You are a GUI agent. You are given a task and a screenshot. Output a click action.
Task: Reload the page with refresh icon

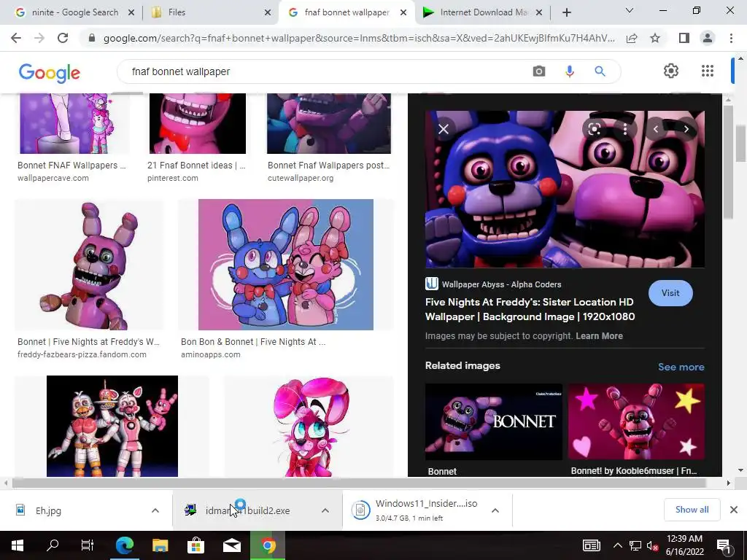(63, 38)
